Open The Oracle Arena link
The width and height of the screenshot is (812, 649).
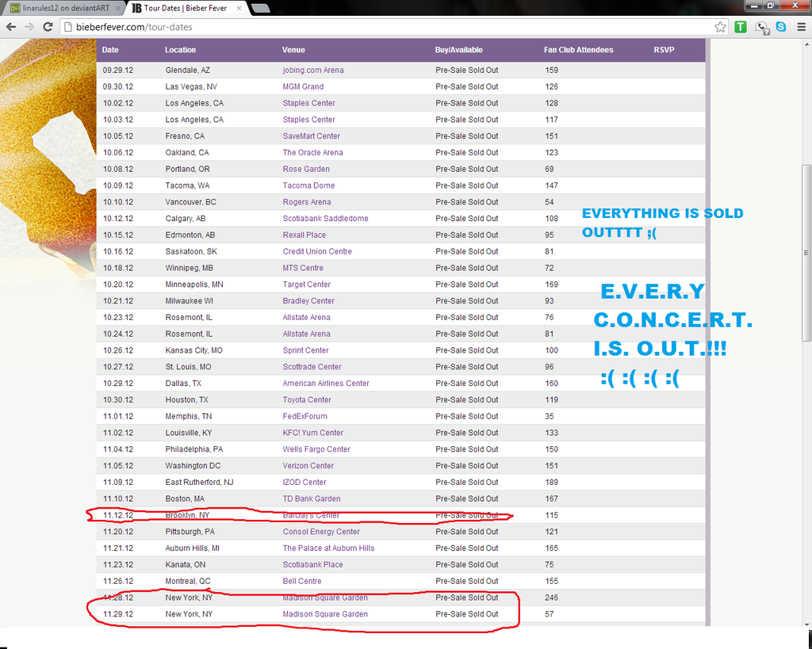[x=312, y=153]
